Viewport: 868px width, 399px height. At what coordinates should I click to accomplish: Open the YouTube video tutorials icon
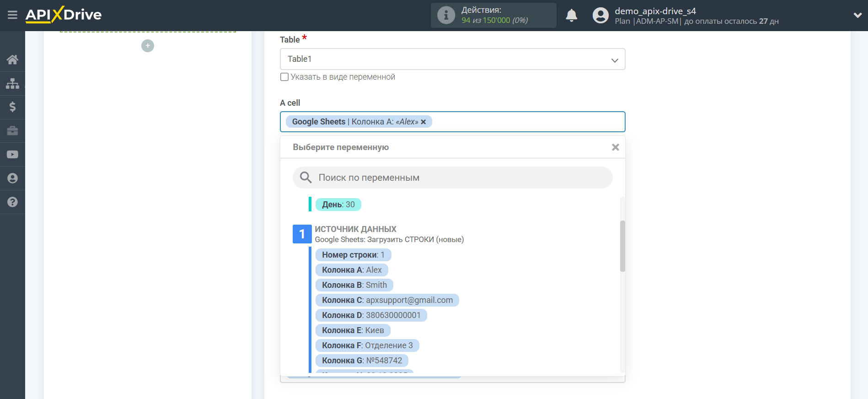coord(12,155)
